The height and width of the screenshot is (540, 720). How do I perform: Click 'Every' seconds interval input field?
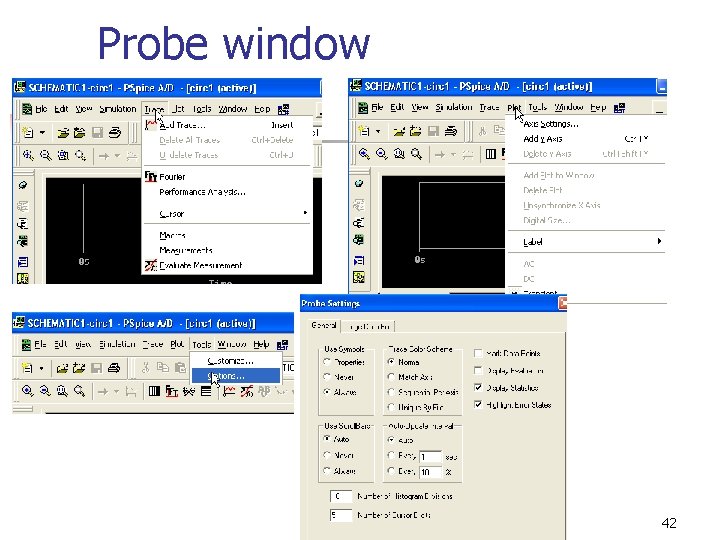(431, 457)
